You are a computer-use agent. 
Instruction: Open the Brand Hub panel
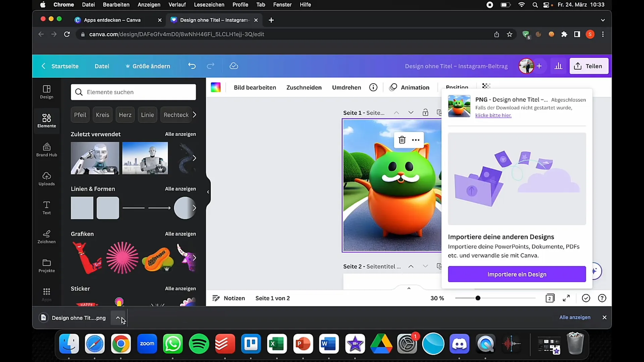coord(47,150)
